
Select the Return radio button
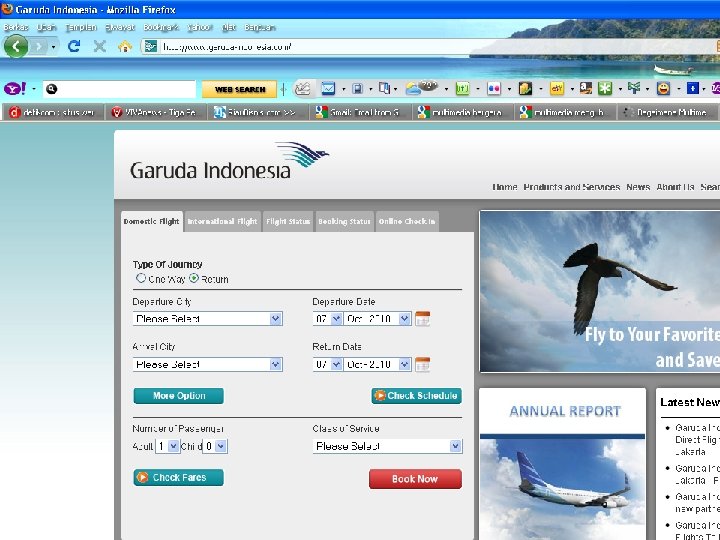click(x=194, y=278)
